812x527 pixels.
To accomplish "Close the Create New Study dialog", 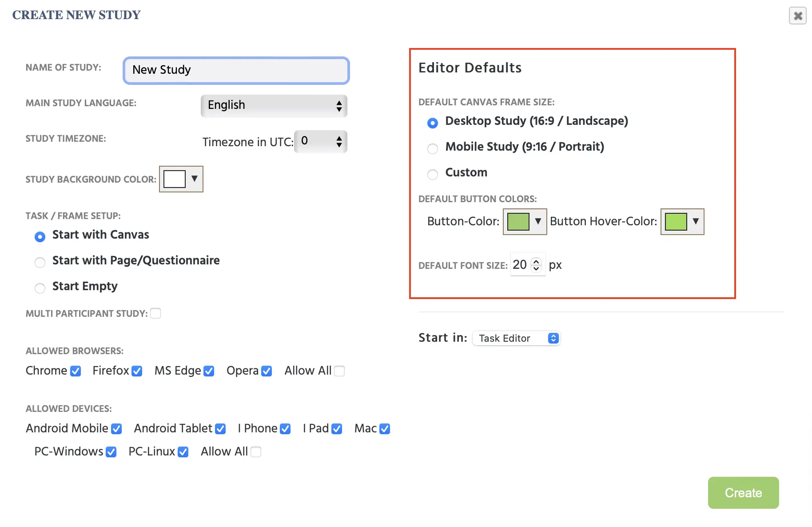I will point(797,16).
